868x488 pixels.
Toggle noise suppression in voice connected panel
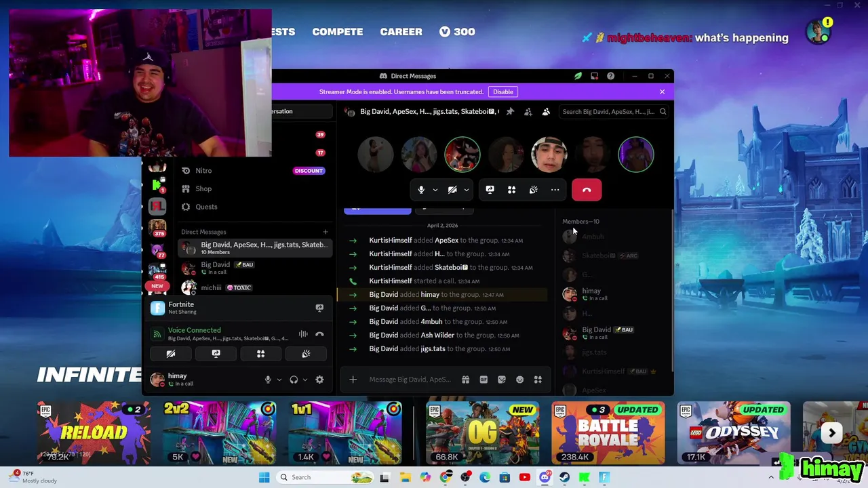[303, 333]
